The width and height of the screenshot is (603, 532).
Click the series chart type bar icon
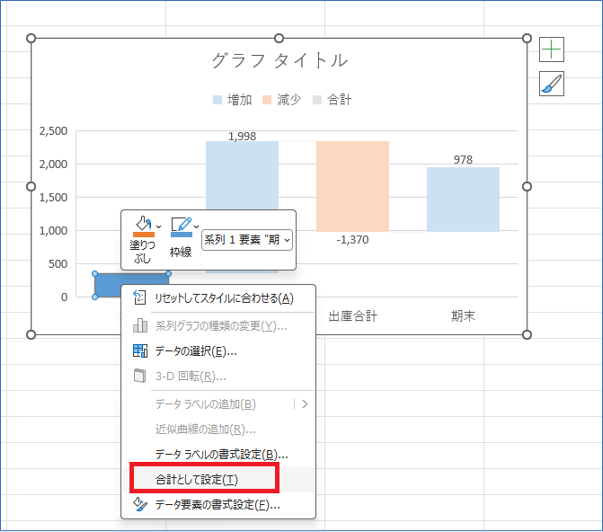point(140,325)
